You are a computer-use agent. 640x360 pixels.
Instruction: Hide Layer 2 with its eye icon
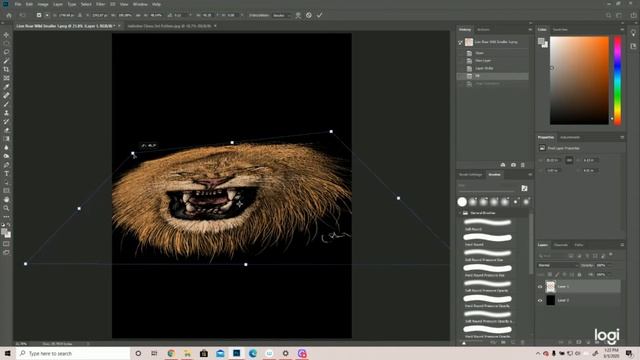(x=540, y=301)
